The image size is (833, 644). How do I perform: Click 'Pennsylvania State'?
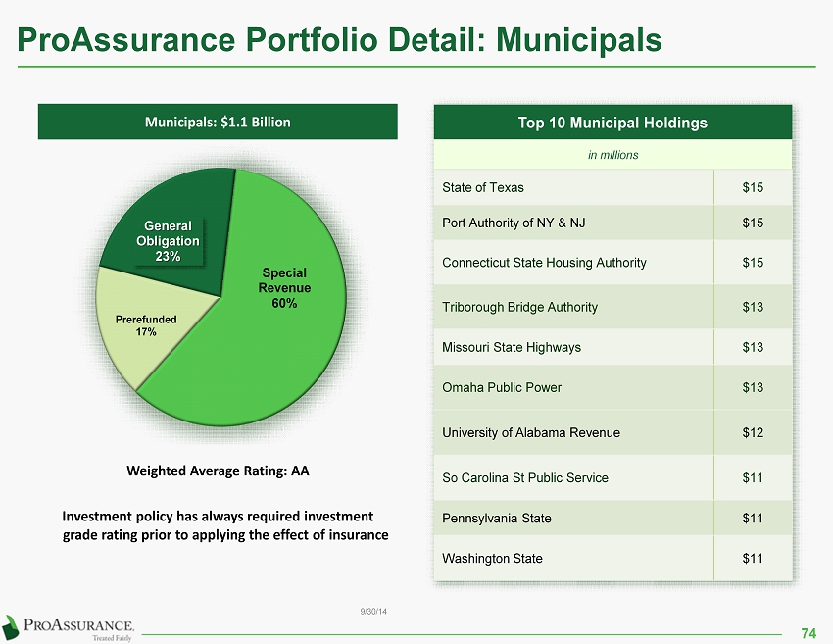click(496, 519)
